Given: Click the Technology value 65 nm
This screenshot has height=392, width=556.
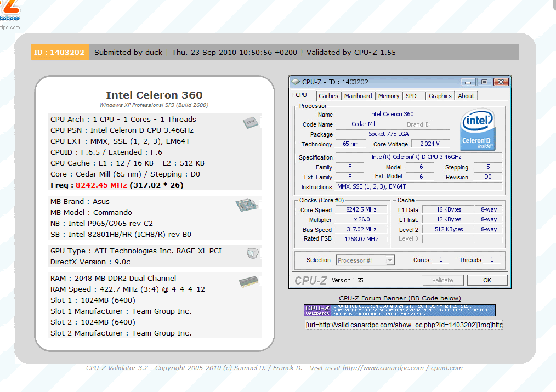Looking at the screenshot, I should click(350, 144).
